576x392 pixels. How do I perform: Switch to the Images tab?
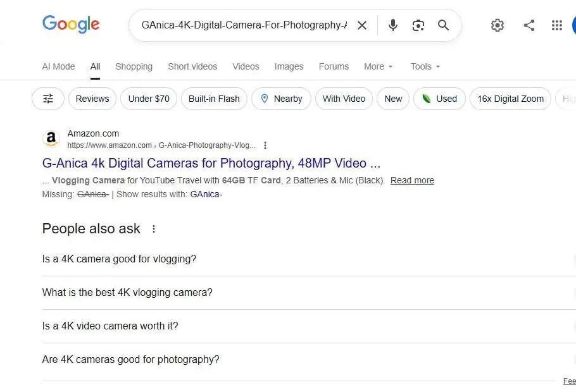pos(289,66)
